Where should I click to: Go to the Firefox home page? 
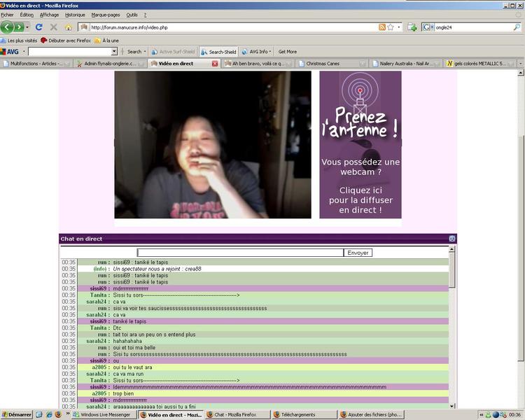pos(68,27)
